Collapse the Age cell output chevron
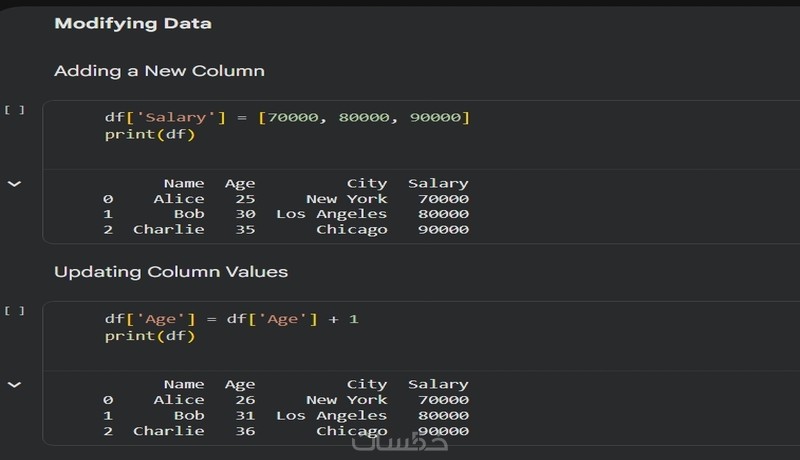This screenshot has width=800, height=460. [x=14, y=384]
